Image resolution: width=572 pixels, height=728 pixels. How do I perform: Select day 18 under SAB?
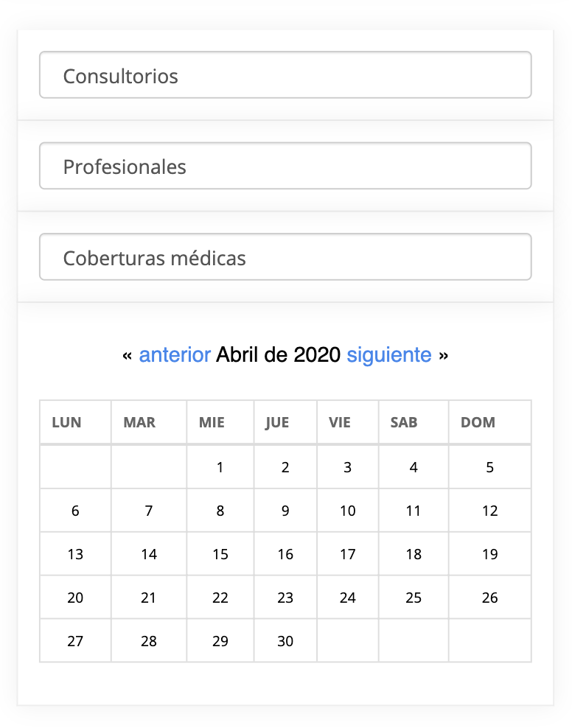414,554
